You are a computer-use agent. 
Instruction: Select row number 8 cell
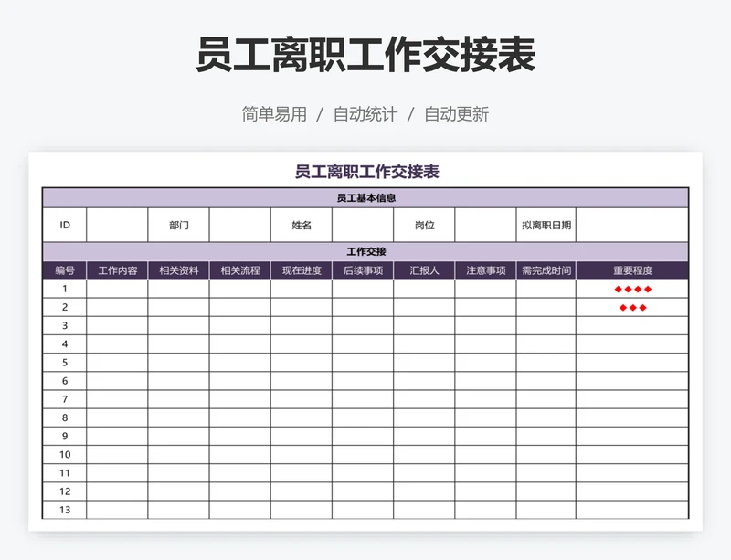64,417
